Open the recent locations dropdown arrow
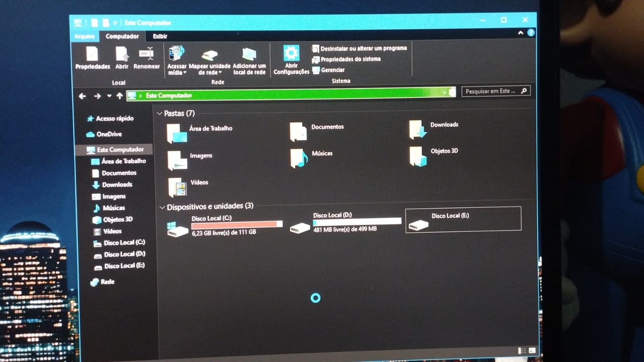 (x=109, y=96)
